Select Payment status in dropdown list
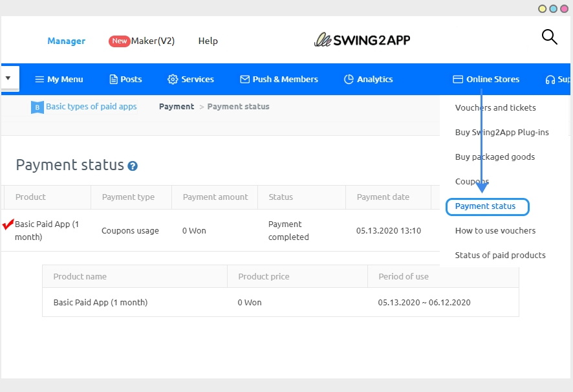Screen dimensions: 573x392 [x=486, y=206]
